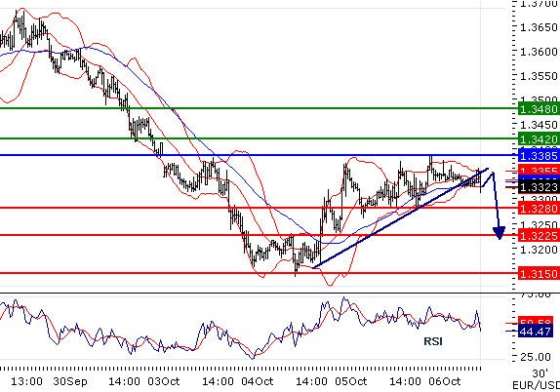Image resolution: width=560 pixels, height=392 pixels.
Task: Click the 1.3420 green price level label
Action: click(x=539, y=138)
